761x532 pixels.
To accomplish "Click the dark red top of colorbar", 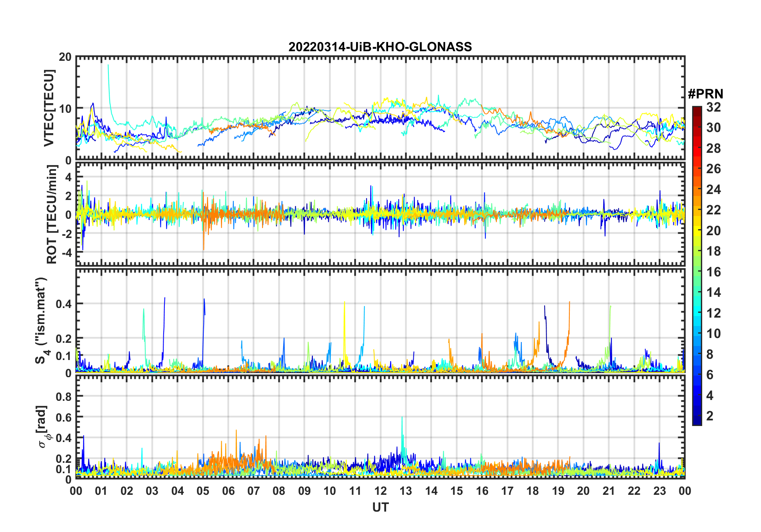I will (697, 109).
